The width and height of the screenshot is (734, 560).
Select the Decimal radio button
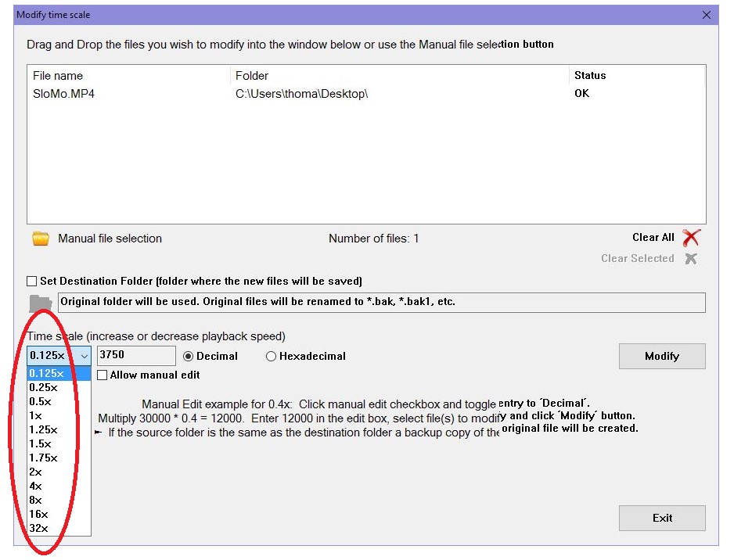click(189, 357)
